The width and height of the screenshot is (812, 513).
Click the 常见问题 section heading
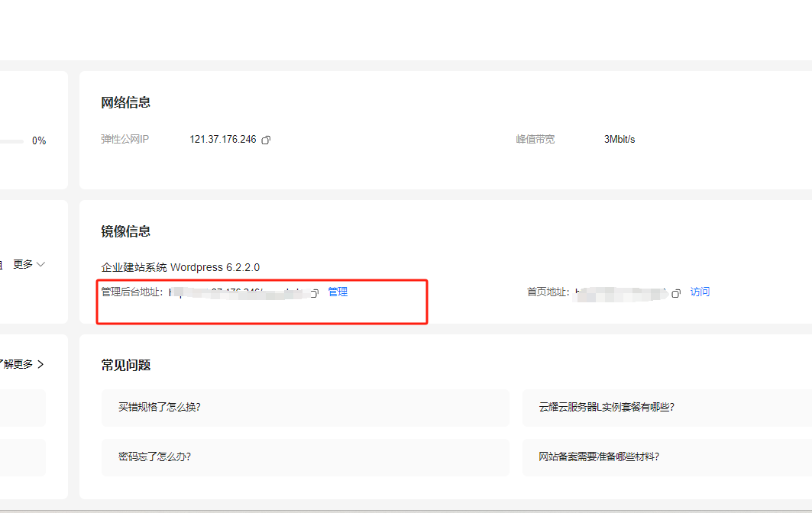pos(125,365)
